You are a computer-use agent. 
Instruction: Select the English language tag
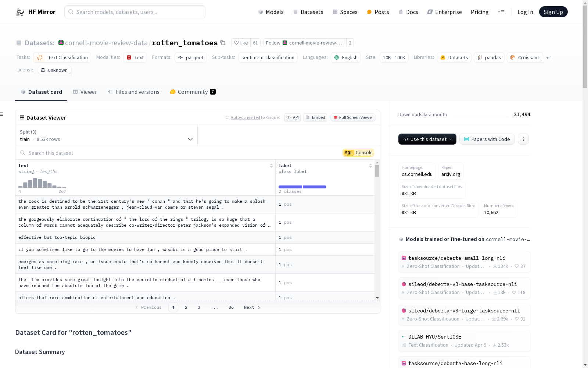pos(346,57)
